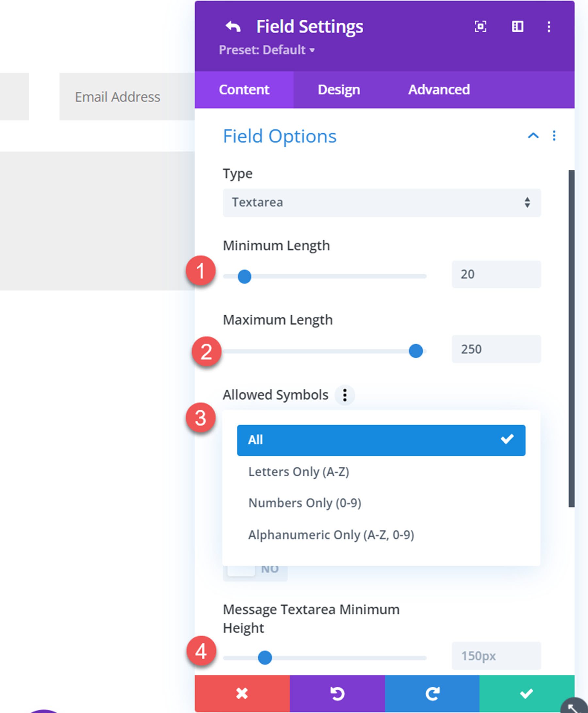
Task: Click the Minimum Length value field showing 20
Action: pyautogui.click(x=497, y=275)
